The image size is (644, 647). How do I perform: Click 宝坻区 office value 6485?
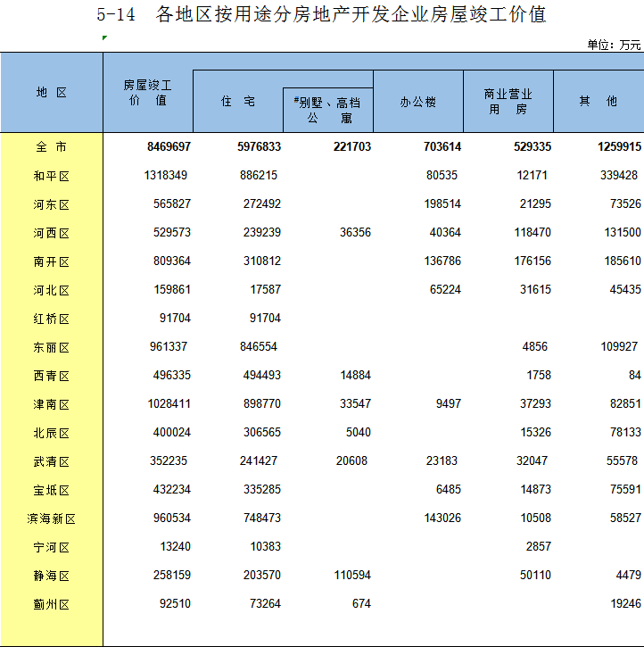449,489
